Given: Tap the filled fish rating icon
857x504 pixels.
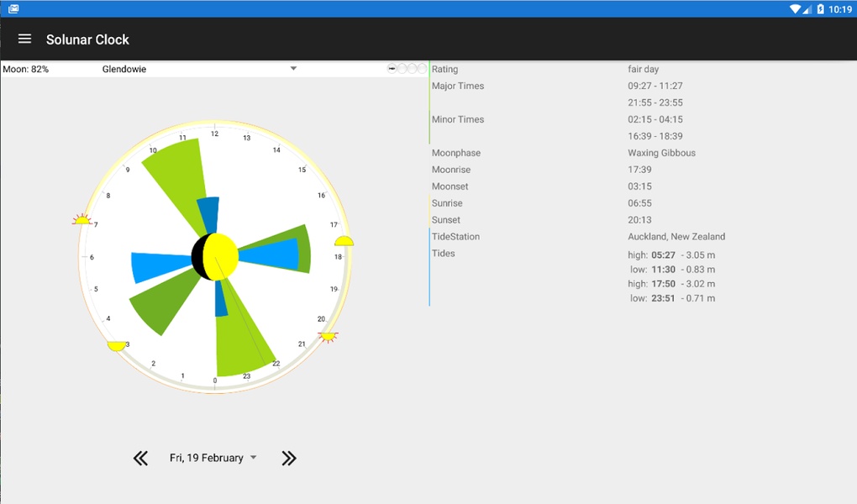Looking at the screenshot, I should (392, 68).
